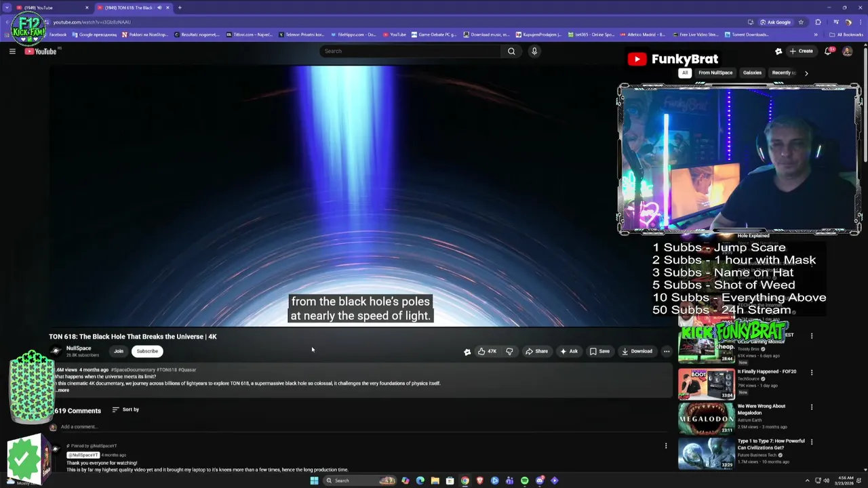Select the All filter chip
This screenshot has height=488, width=868.
click(x=685, y=73)
